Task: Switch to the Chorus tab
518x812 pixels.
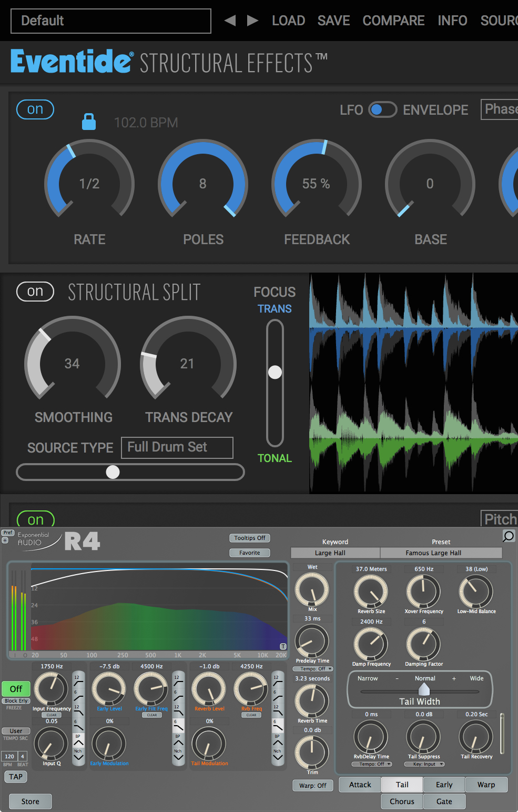Action: pyautogui.click(x=401, y=801)
